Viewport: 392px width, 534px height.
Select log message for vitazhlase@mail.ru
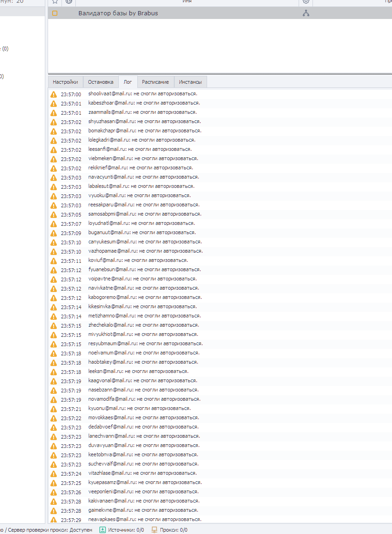142,473
